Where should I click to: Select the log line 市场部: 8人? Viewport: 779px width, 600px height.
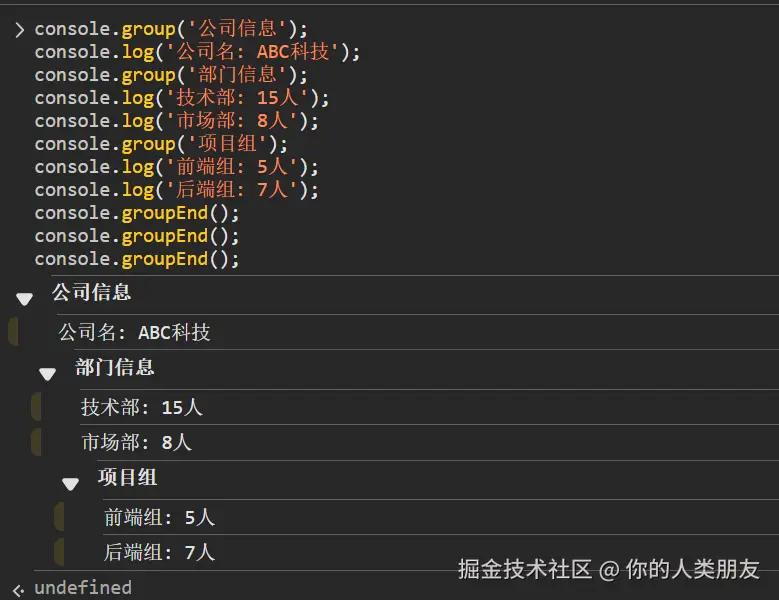[137, 442]
